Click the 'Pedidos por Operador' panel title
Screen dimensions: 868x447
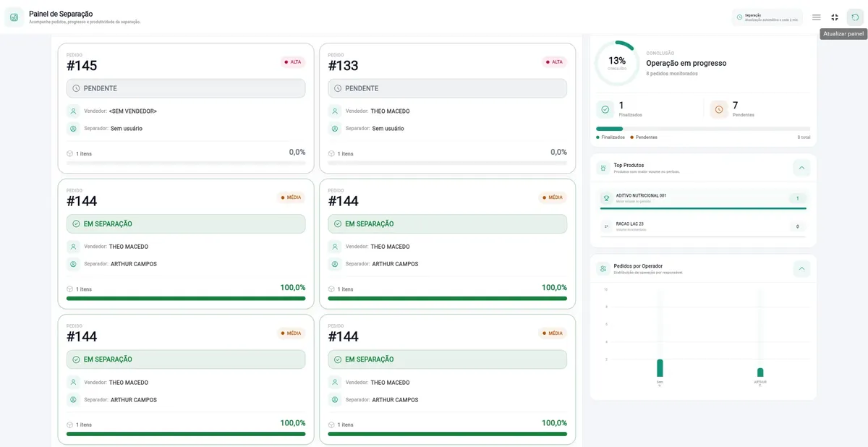638,265
